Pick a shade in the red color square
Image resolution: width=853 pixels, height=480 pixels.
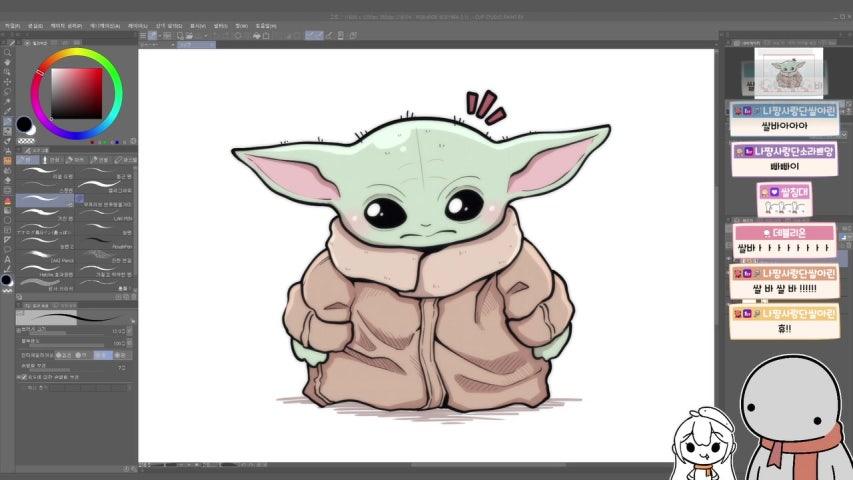[x=77, y=94]
